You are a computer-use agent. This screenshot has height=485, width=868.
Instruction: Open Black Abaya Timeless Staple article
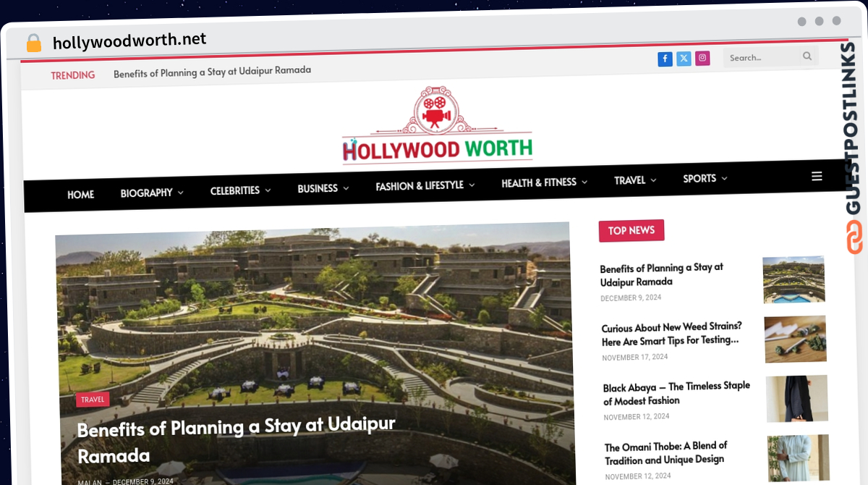point(676,393)
